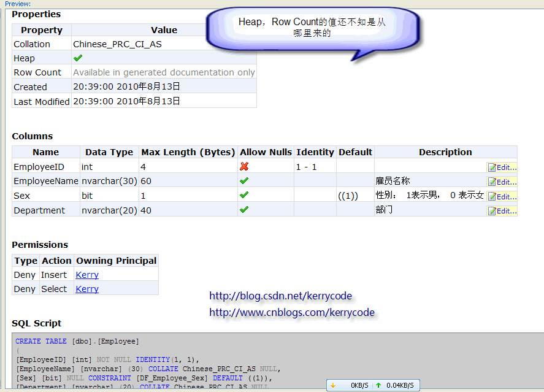This screenshot has width=544, height=392.
Task: Click the yellow download arrow in speed widget
Action: tap(333, 385)
